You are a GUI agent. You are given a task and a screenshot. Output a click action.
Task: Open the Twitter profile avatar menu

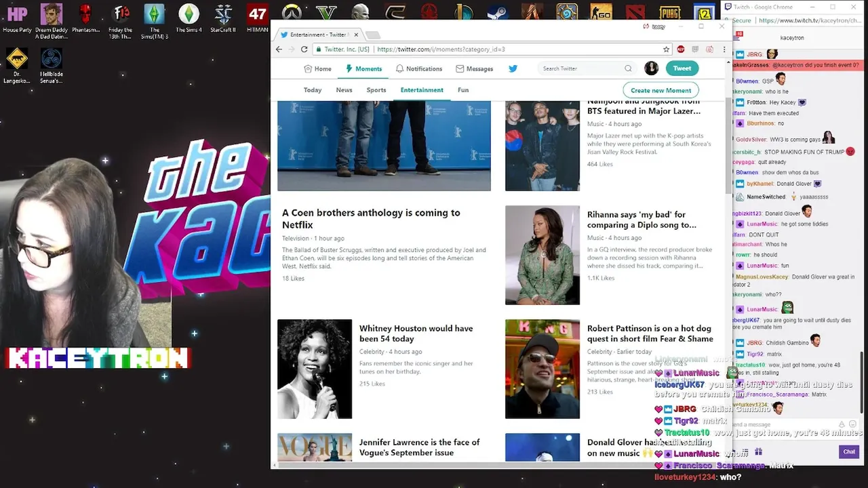click(651, 68)
